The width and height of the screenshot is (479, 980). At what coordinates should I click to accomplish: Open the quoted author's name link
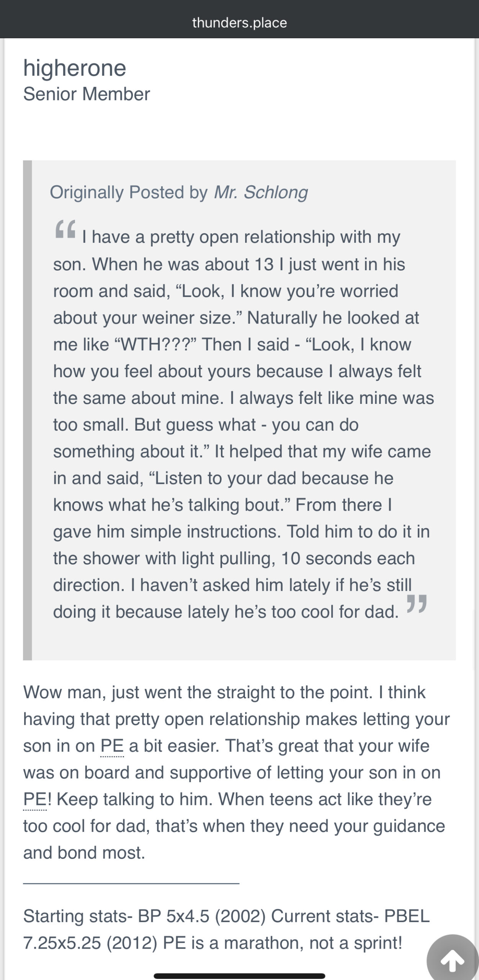[x=260, y=192]
